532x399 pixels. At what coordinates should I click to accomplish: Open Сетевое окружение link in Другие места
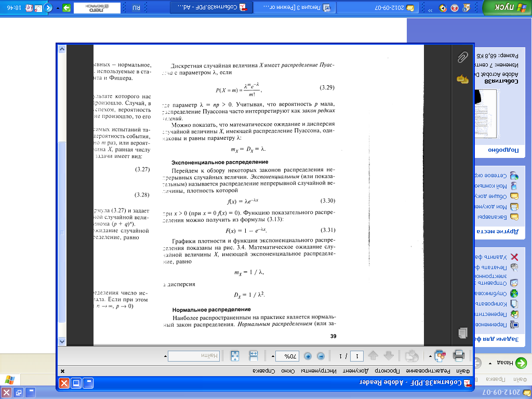(497, 176)
